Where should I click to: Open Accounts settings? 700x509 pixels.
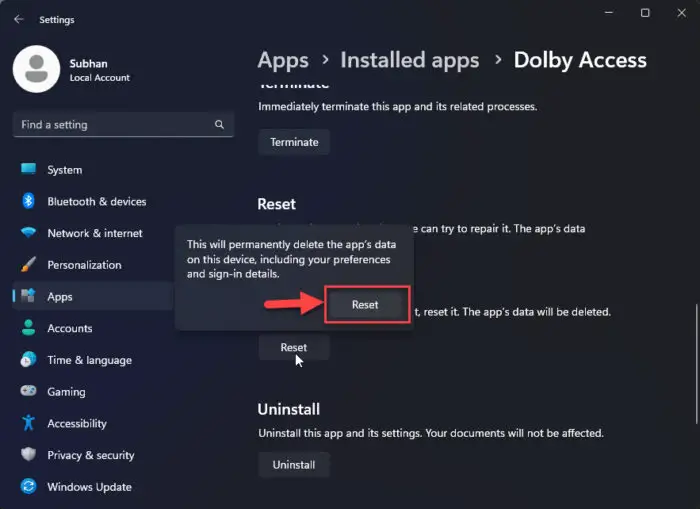(x=93, y=328)
